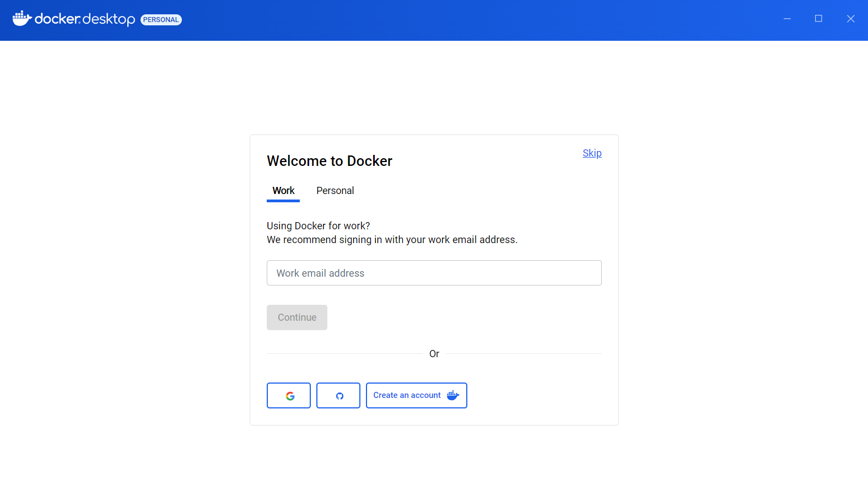Click the PERSONAL plan badge
868x490 pixels.
coord(161,20)
